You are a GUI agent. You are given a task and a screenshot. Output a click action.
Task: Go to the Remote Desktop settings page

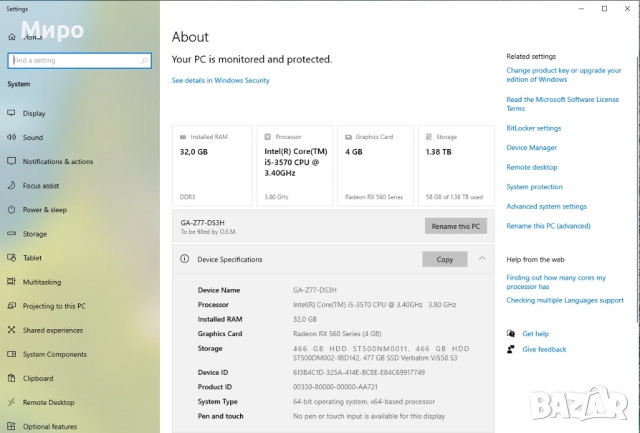coord(48,402)
